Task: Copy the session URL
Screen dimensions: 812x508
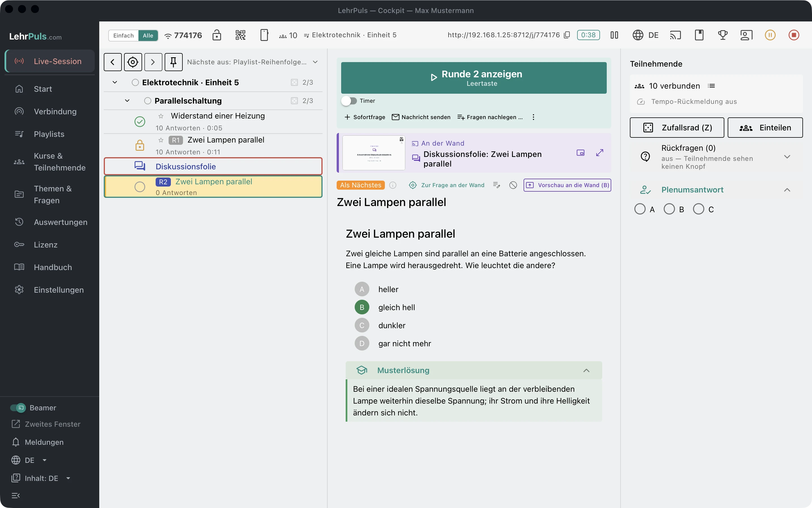Action: pyautogui.click(x=567, y=35)
